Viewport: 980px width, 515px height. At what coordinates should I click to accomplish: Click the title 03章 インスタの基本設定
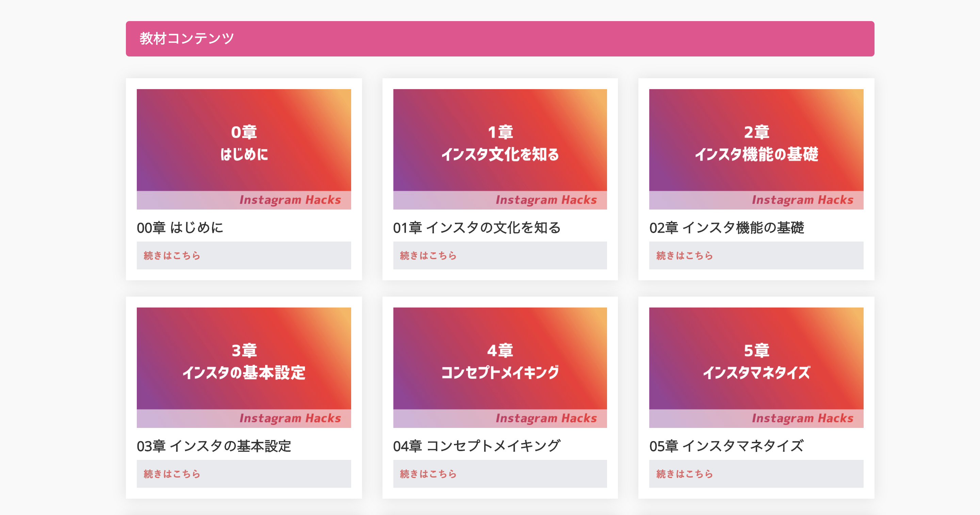click(214, 446)
